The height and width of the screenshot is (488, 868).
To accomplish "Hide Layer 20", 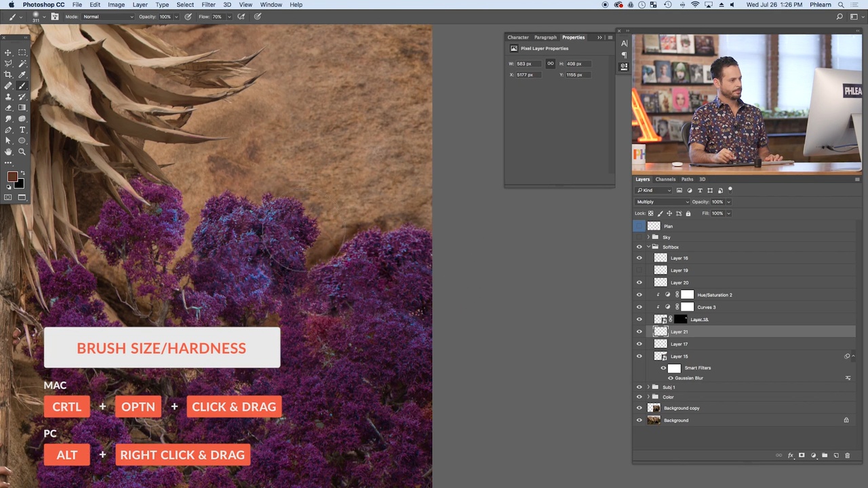I will [x=639, y=283].
